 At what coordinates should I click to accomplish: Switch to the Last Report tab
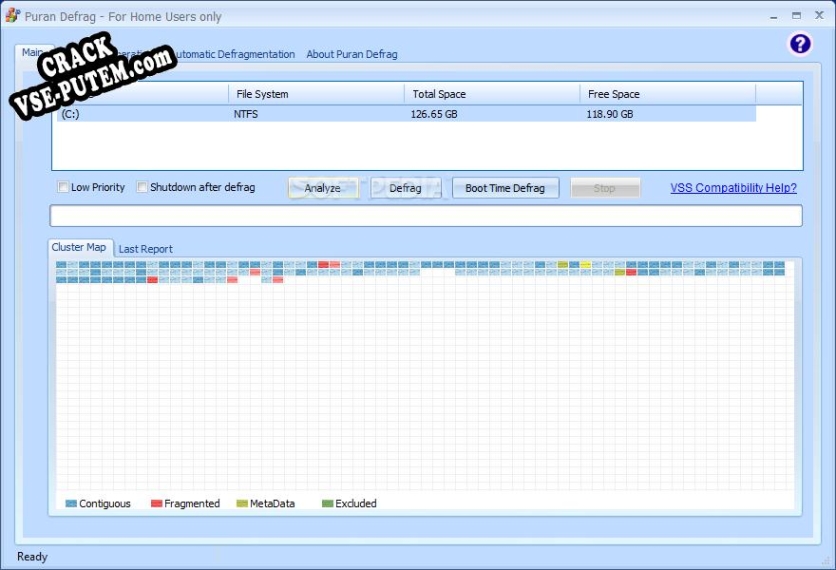click(x=146, y=249)
